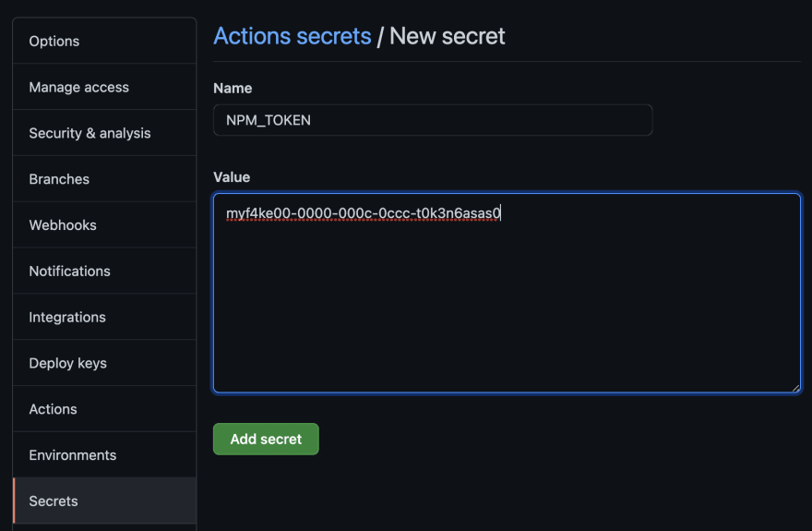Click the Value textarea resize handle
The width and height of the screenshot is (812, 531).
[795, 388]
